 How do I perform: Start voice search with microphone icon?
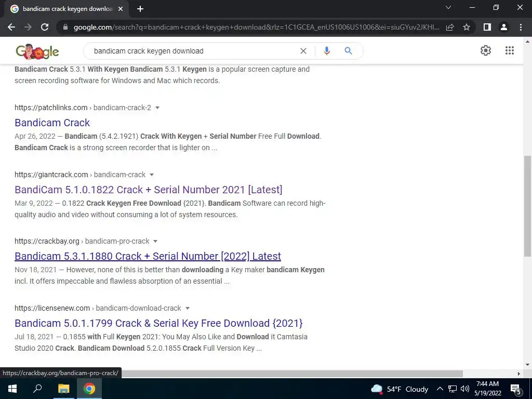click(x=326, y=51)
